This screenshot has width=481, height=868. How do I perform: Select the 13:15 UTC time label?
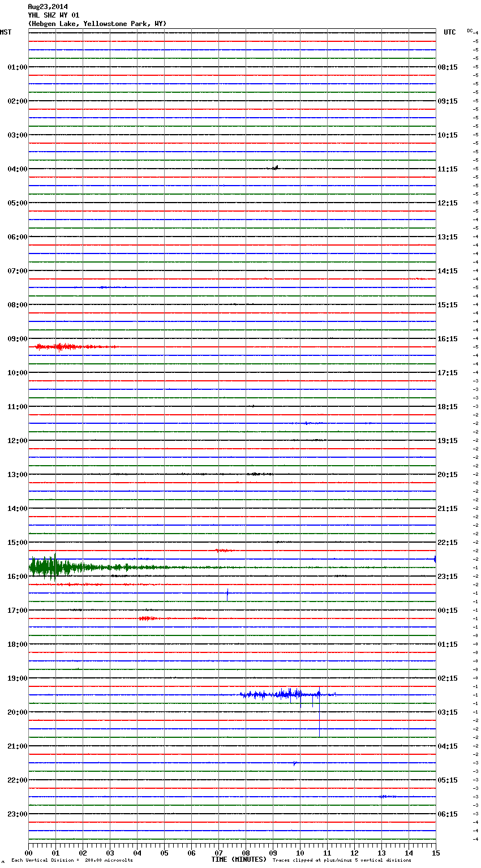[x=448, y=237]
